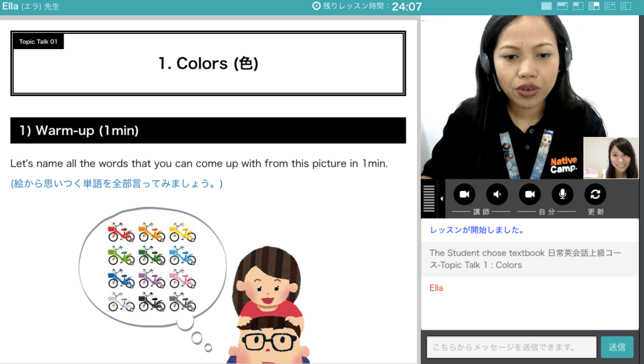Click the '1) Warm-up (1min)' section header
Viewport: 644px width, 364px height.
pyautogui.click(x=208, y=131)
